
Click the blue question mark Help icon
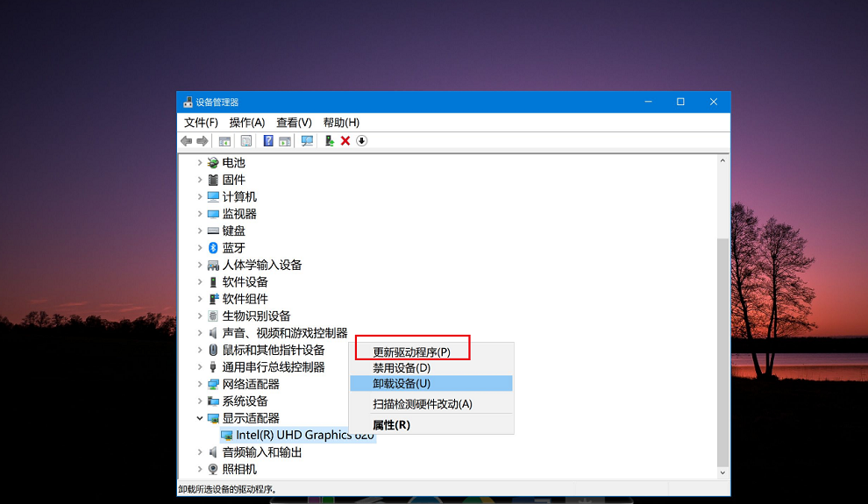(268, 141)
